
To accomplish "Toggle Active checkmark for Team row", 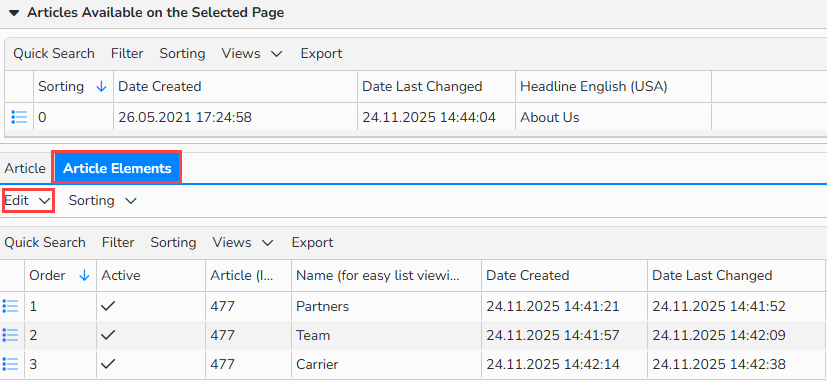I will click(x=108, y=336).
